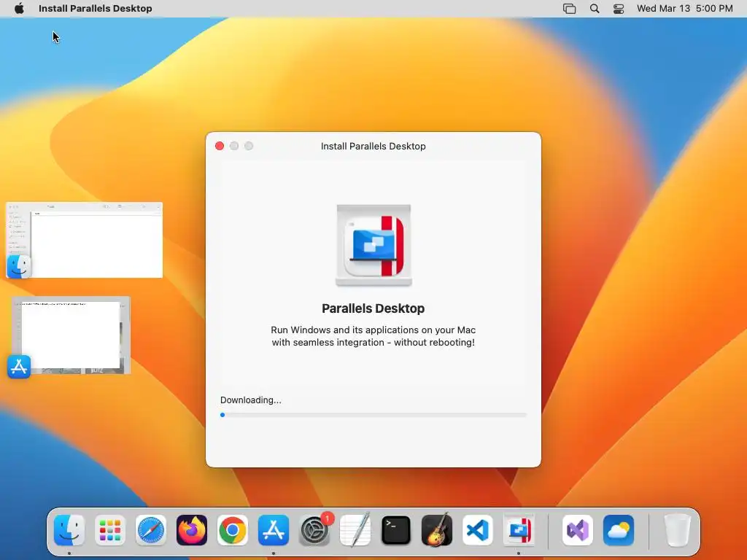Launch Firefox from the Dock
Viewport: 747px width, 560px height.
pyautogui.click(x=192, y=530)
